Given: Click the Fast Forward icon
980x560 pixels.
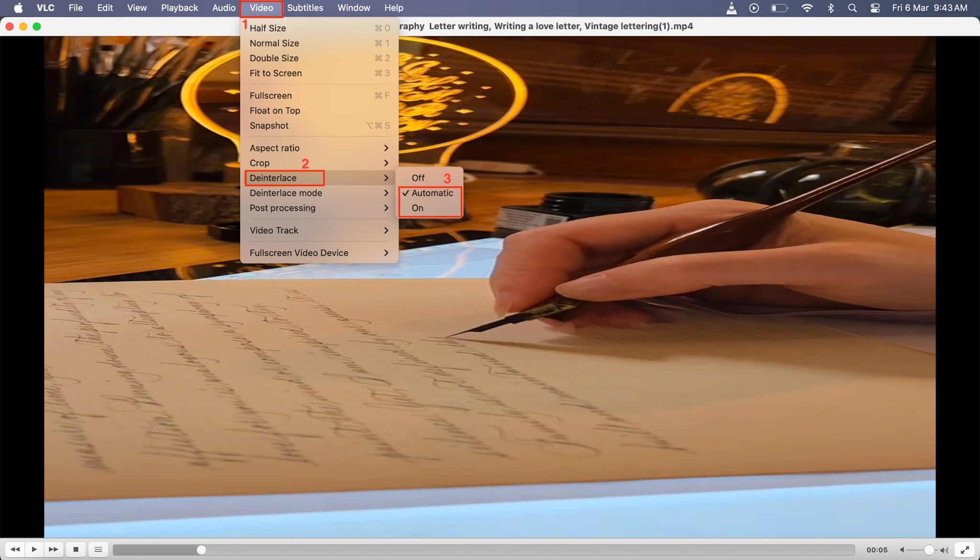Looking at the screenshot, I should (x=53, y=549).
